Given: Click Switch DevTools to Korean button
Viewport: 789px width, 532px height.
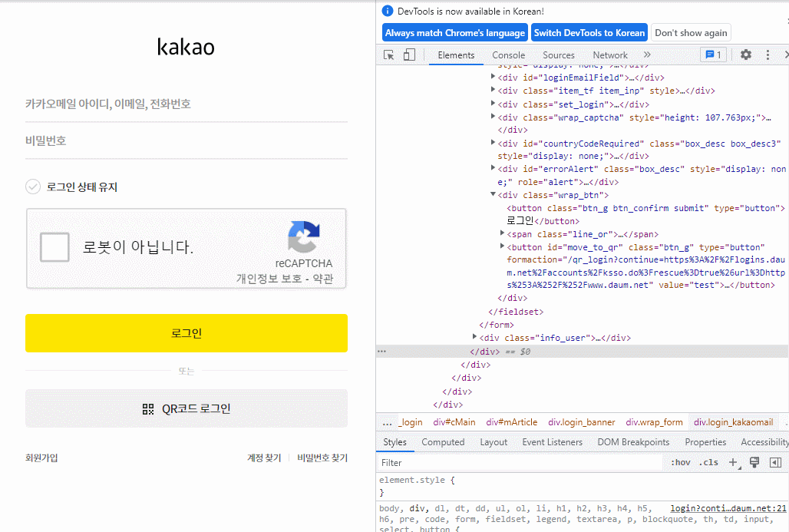Looking at the screenshot, I should (589, 33).
